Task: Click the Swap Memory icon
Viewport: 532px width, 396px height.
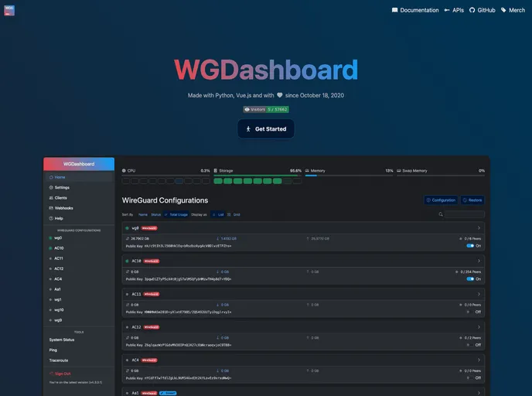Action: 399,171
